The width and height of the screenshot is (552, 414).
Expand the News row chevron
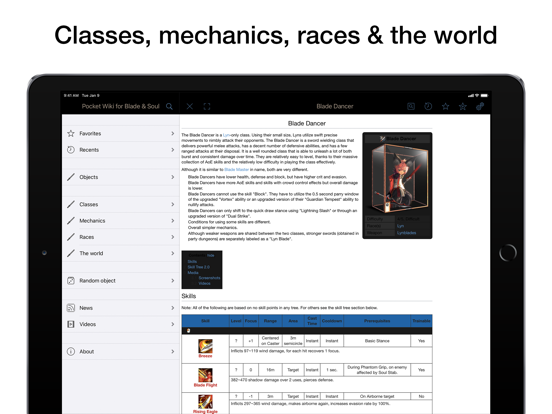[172, 308]
